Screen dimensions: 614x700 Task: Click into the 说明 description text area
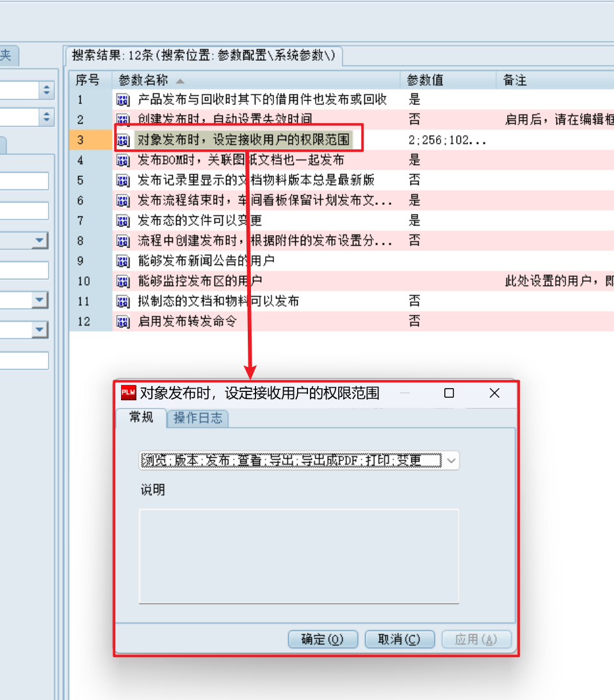pos(299,557)
